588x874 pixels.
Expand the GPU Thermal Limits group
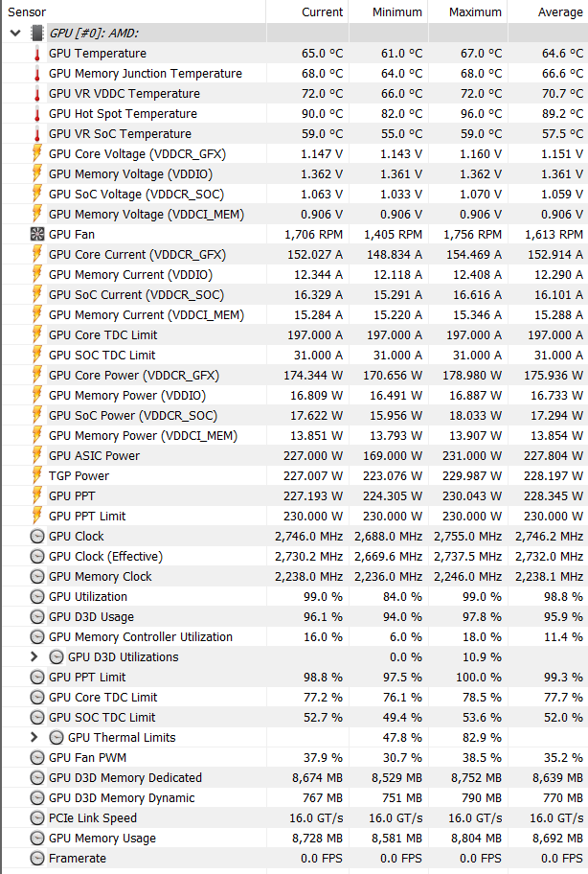[34, 737]
